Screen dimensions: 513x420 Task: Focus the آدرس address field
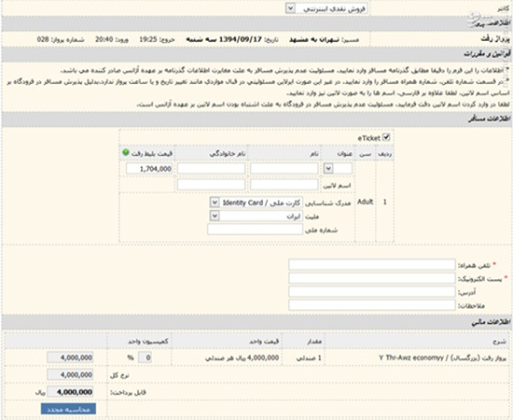tap(371, 291)
